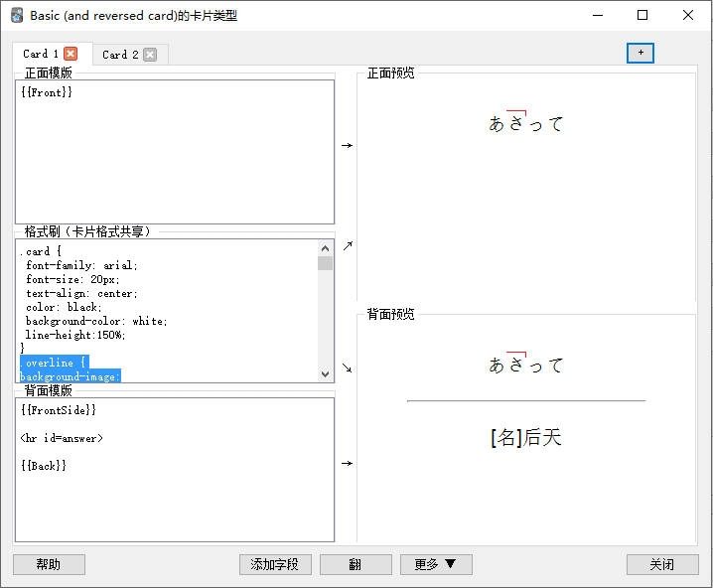Click inside the styling CSS editor
The image size is (713, 588).
coord(168,311)
